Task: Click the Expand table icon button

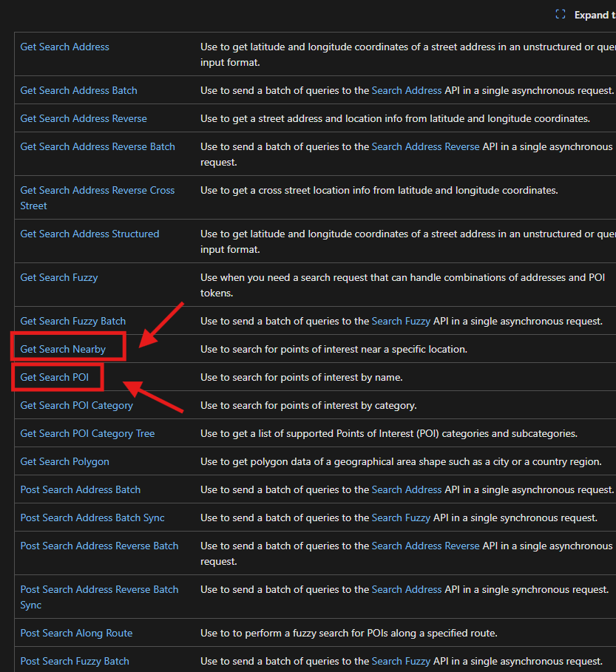Action: (x=561, y=15)
